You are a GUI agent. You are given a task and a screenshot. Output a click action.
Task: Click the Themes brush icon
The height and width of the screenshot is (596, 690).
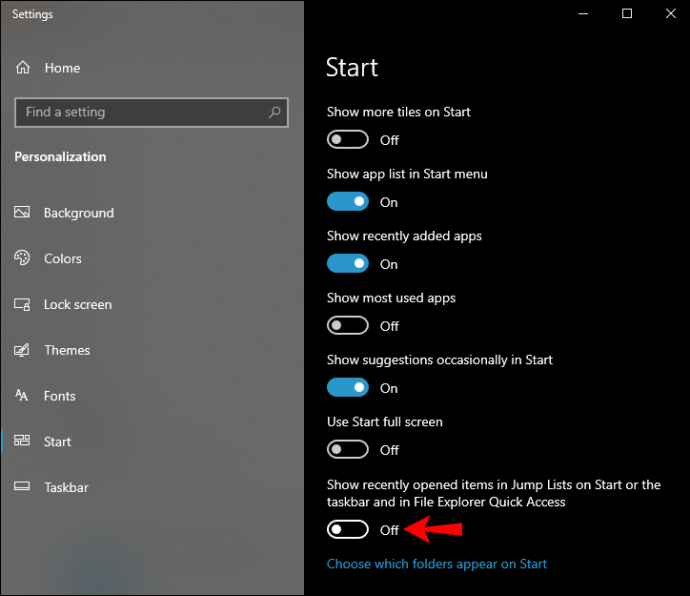coord(22,350)
